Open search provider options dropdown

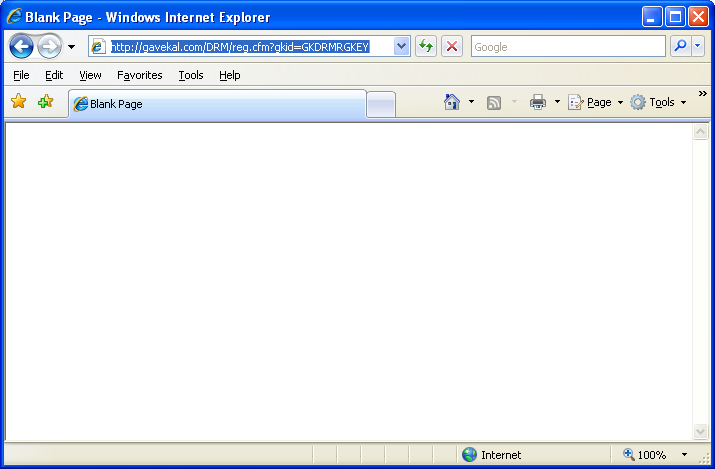coord(698,46)
